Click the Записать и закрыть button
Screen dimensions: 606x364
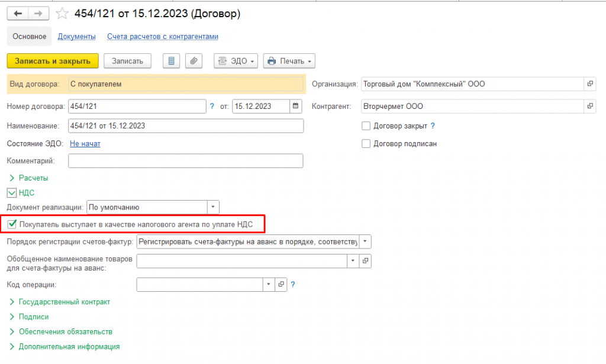53,61
